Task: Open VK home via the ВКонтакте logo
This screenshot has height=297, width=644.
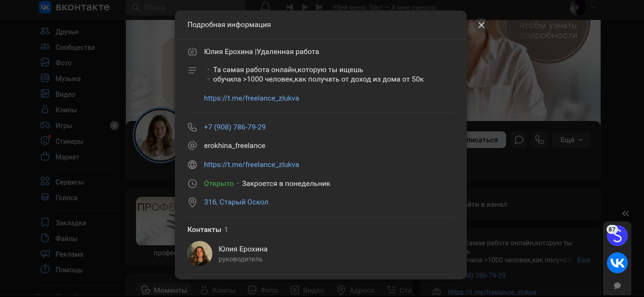Action: pos(74,7)
